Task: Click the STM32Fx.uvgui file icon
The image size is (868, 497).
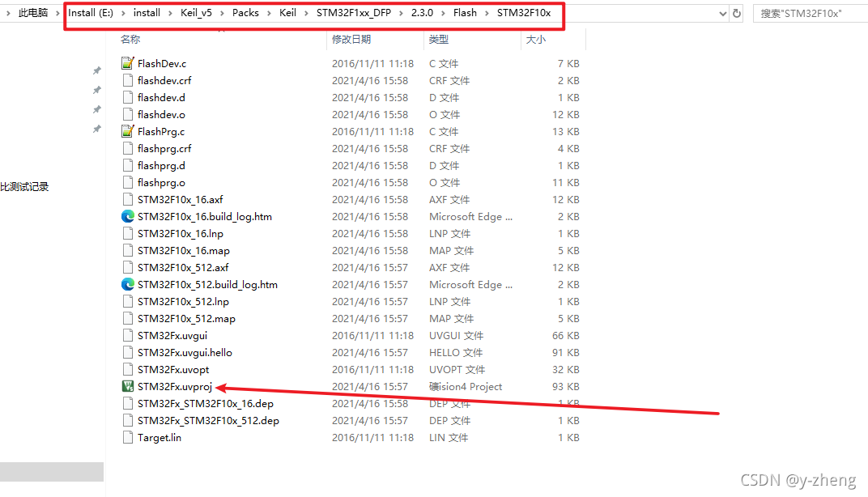Action: [128, 335]
